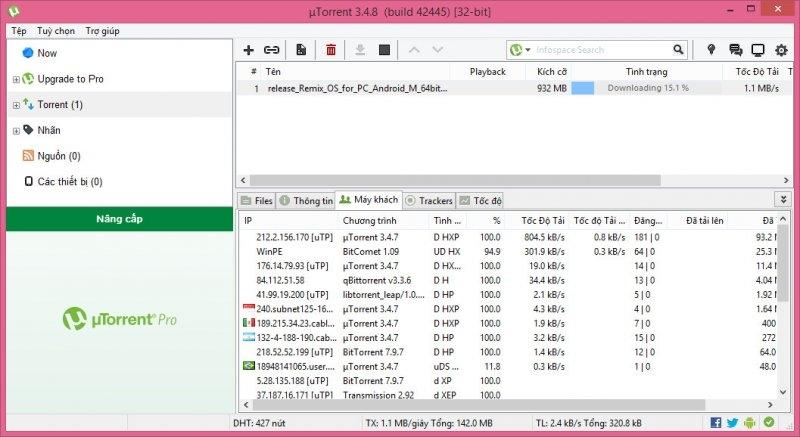Click the Add Torrent plus icon

click(249, 49)
